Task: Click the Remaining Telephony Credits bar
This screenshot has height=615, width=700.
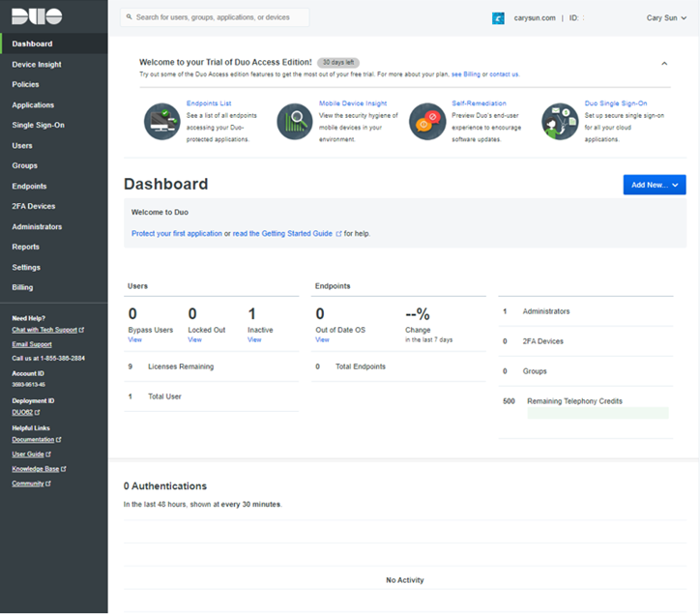Action: (x=598, y=413)
